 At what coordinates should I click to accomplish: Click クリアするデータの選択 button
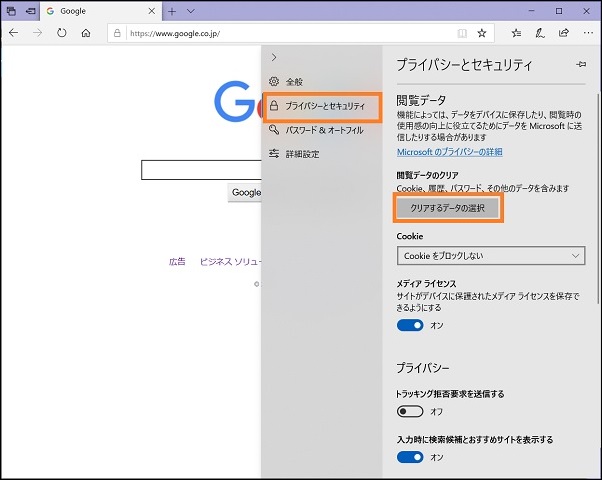(x=448, y=208)
